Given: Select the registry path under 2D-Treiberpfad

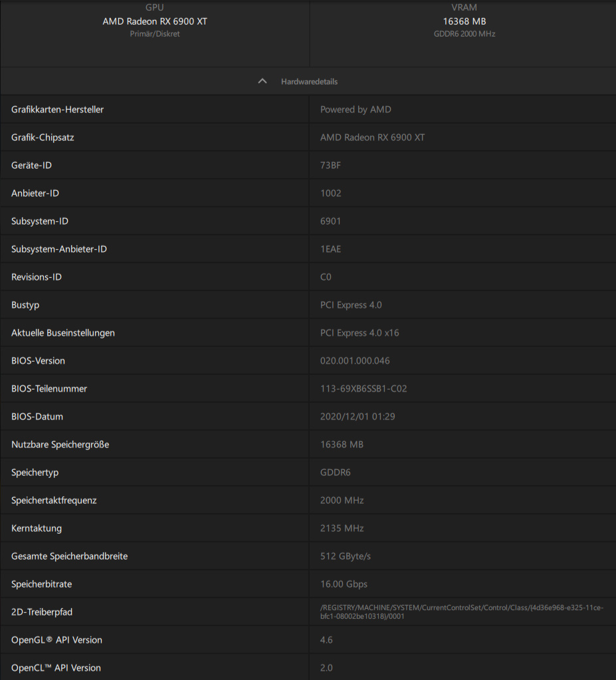Looking at the screenshot, I should tap(462, 612).
